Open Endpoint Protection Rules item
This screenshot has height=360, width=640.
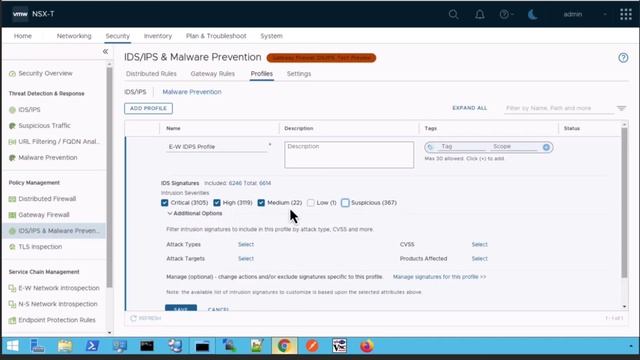pos(57,320)
